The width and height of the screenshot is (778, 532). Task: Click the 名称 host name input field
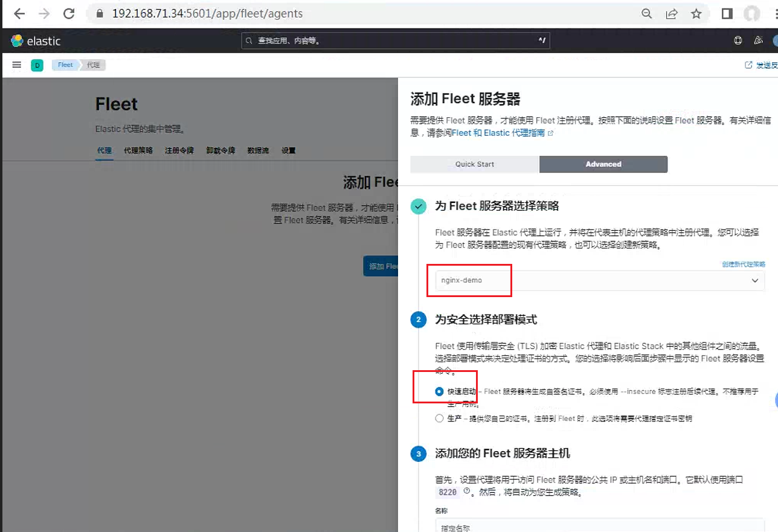(600, 525)
